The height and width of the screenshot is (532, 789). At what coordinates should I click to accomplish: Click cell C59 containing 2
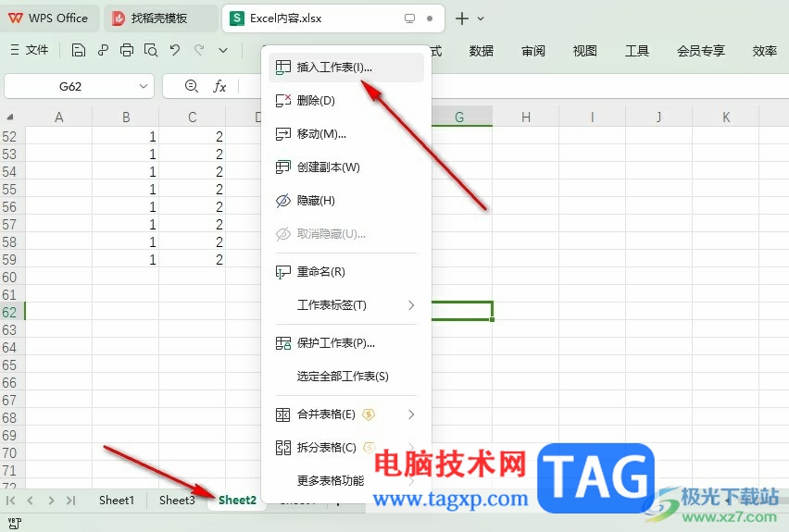tap(193, 259)
